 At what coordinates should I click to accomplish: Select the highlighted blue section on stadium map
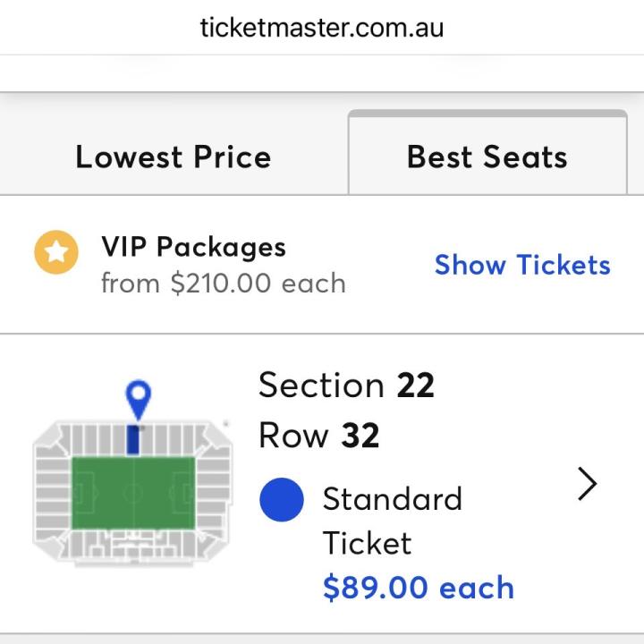point(134,440)
